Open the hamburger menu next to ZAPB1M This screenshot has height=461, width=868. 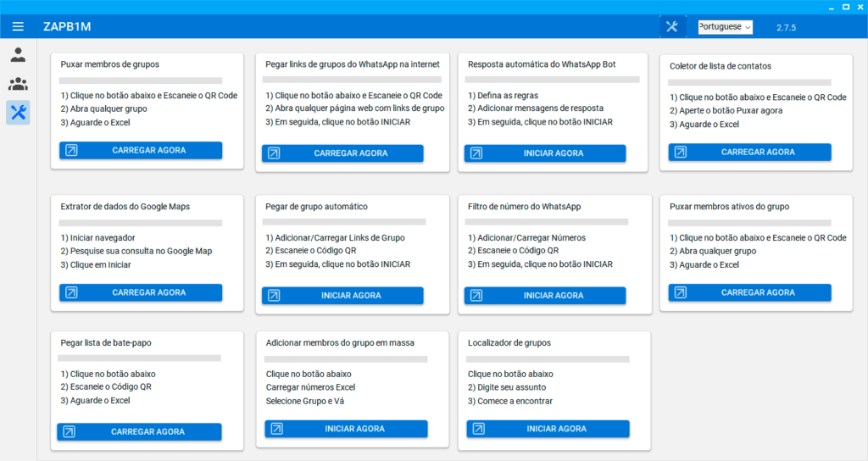(18, 26)
